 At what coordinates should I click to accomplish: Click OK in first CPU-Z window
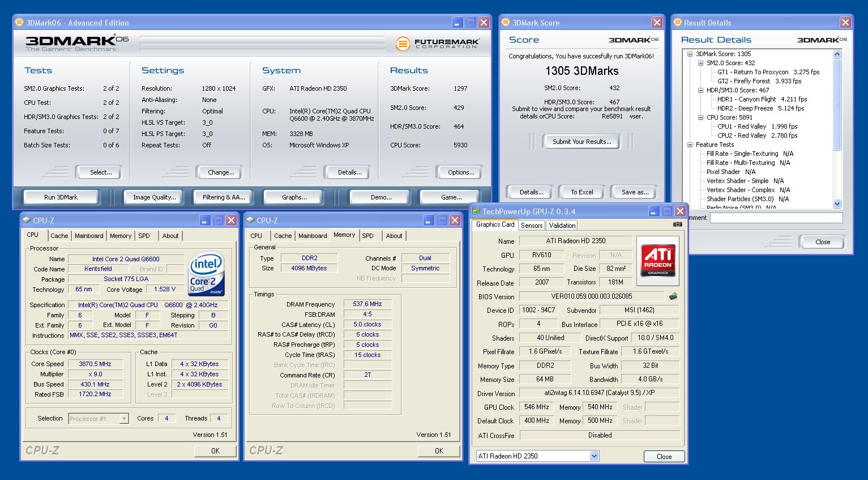tap(215, 451)
